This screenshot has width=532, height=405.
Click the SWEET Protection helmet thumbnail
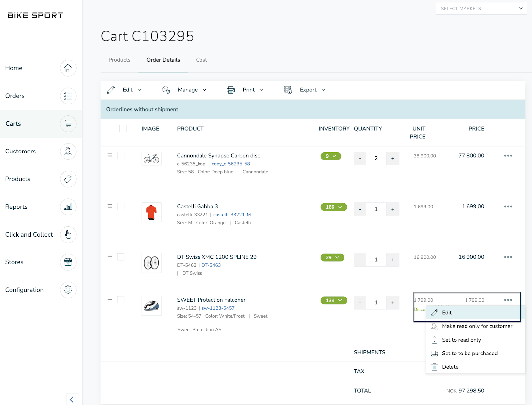pos(152,306)
